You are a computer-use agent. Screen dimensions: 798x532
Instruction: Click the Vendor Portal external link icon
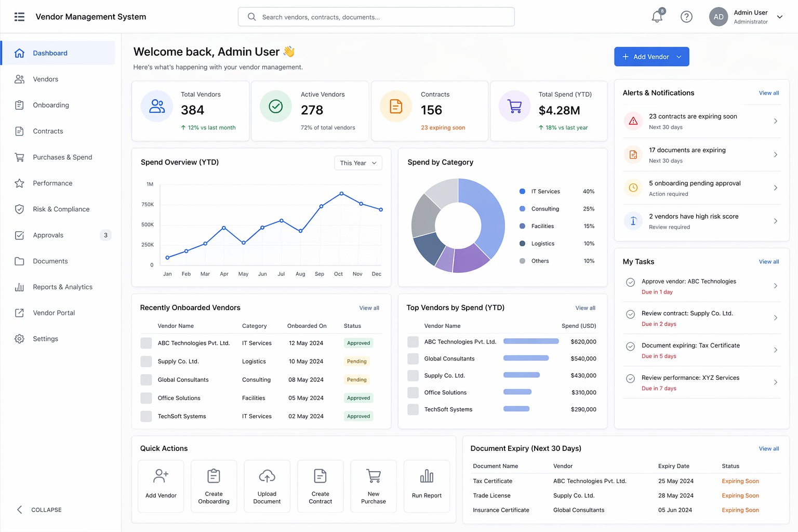click(19, 313)
